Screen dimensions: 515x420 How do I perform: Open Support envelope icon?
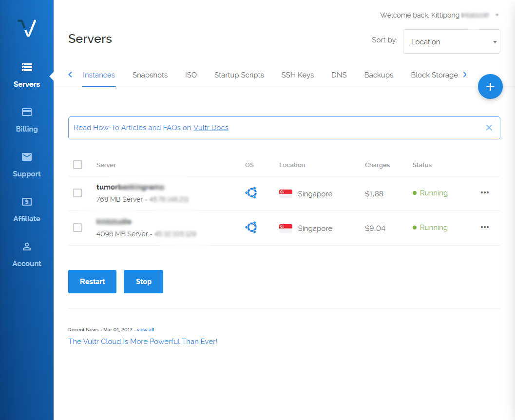coord(27,156)
